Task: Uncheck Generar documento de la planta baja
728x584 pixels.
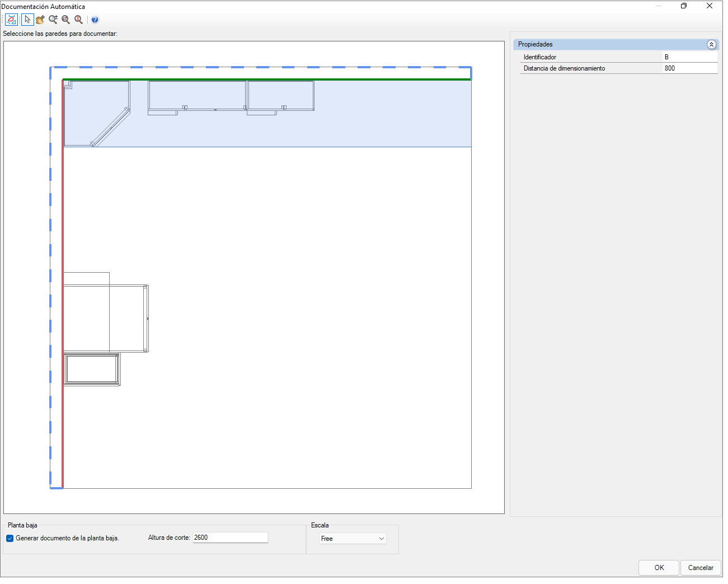Action: pos(10,538)
